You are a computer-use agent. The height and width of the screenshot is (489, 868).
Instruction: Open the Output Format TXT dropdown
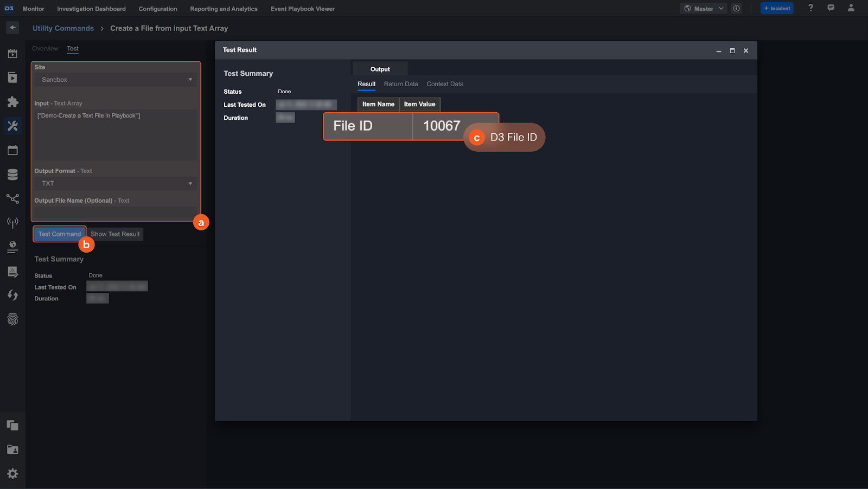pos(116,183)
